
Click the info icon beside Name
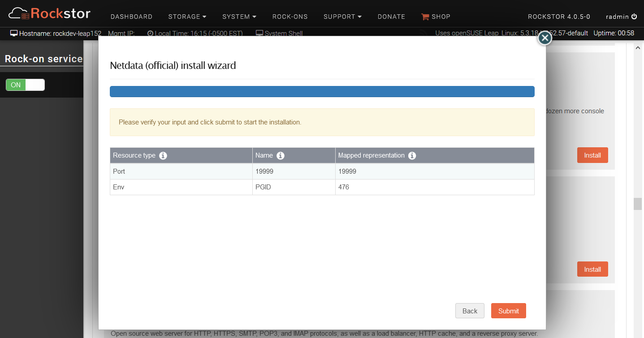coord(281,156)
